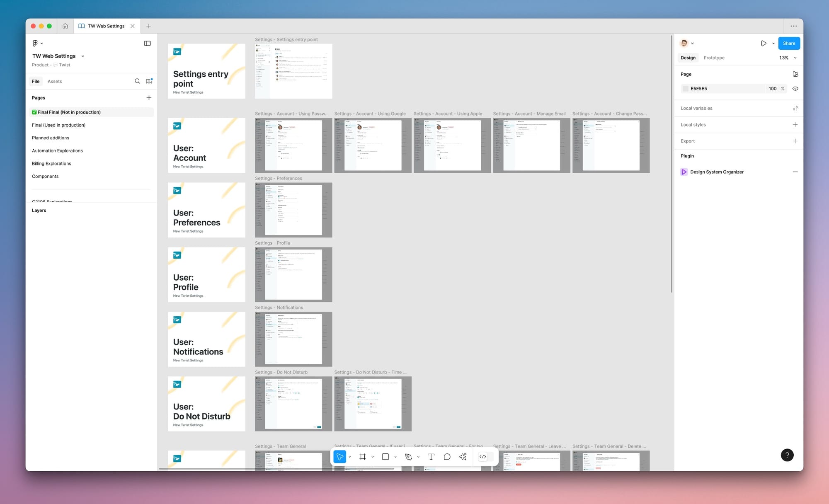This screenshot has width=829, height=504.
Task: Click the E5E5E5 page color swatch
Action: click(685, 88)
